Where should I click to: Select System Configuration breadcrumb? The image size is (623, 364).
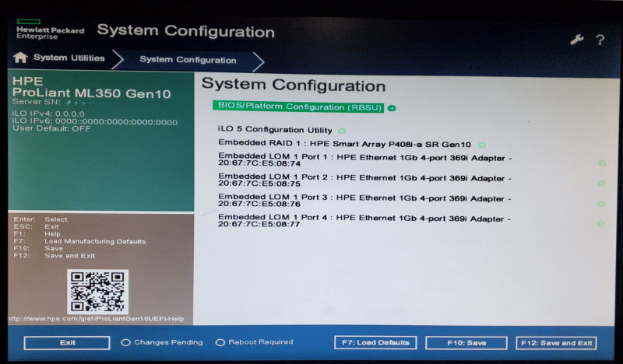click(x=188, y=60)
